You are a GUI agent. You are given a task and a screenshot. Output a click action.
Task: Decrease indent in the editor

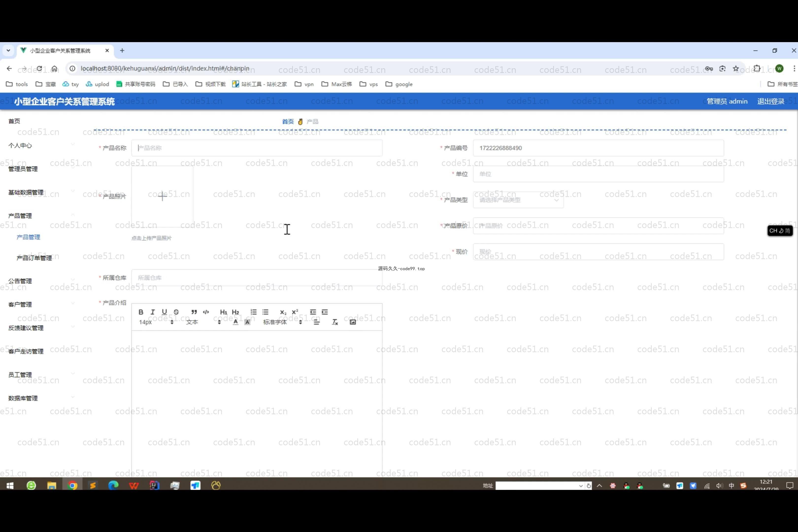313,312
